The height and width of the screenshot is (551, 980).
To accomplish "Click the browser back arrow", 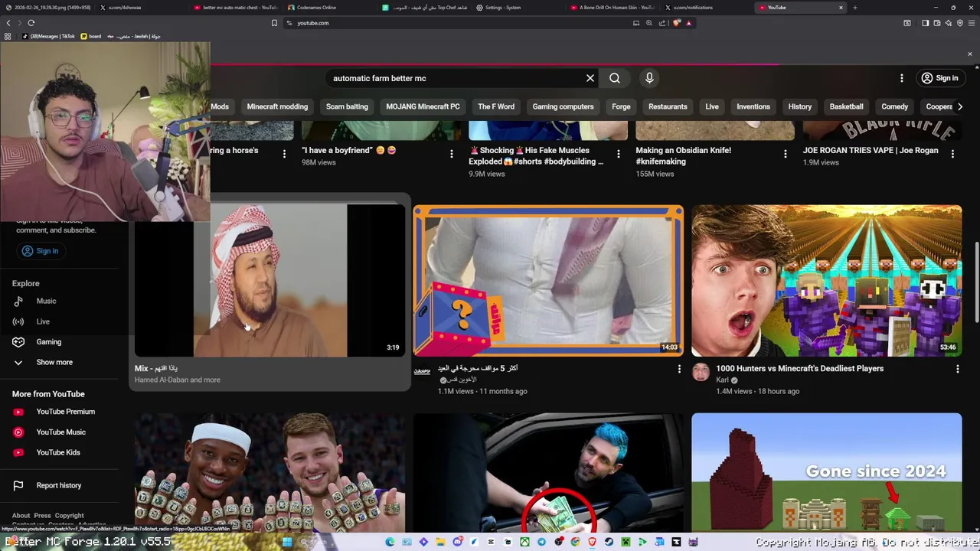I will tap(8, 23).
